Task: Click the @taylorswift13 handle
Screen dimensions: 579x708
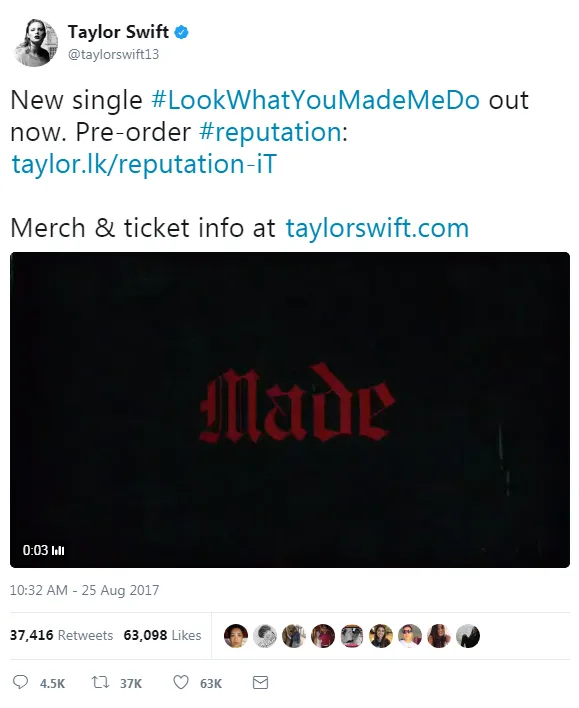Action: 113,54
